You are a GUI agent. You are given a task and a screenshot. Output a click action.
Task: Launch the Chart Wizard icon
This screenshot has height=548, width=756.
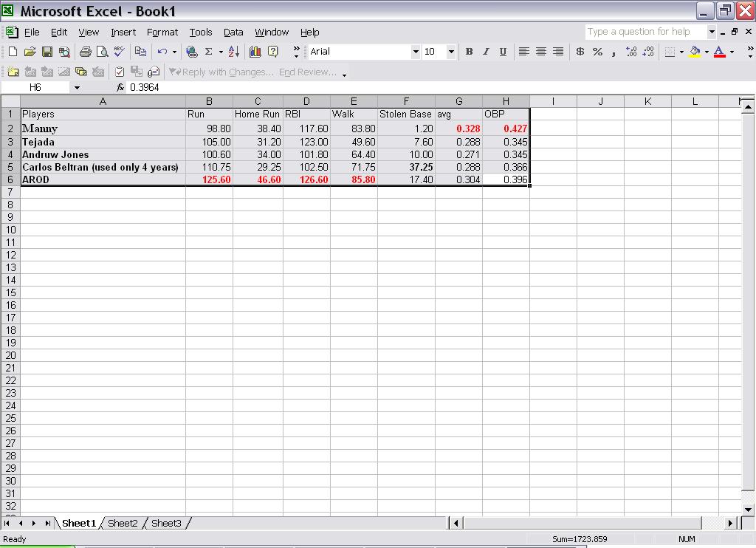(255, 52)
